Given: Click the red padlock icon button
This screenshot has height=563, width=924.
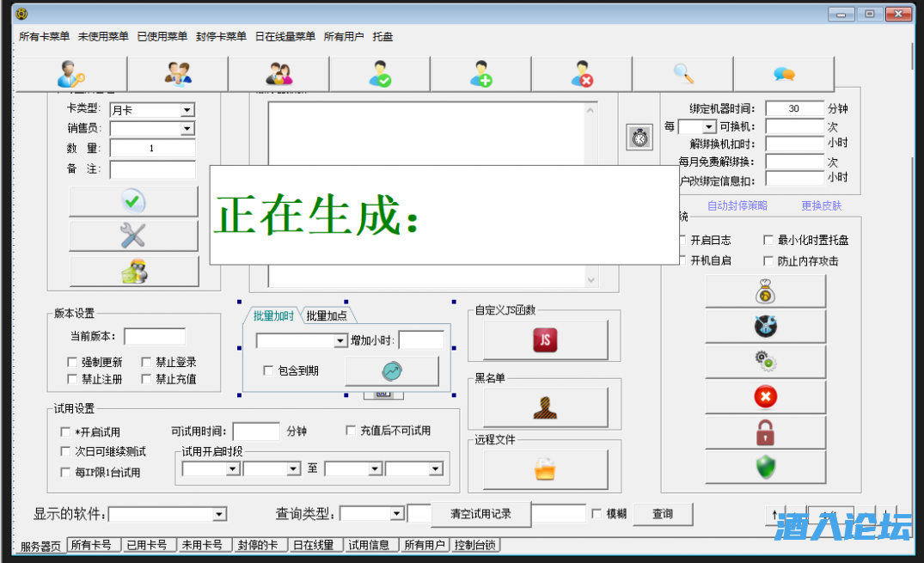Looking at the screenshot, I should click(765, 432).
